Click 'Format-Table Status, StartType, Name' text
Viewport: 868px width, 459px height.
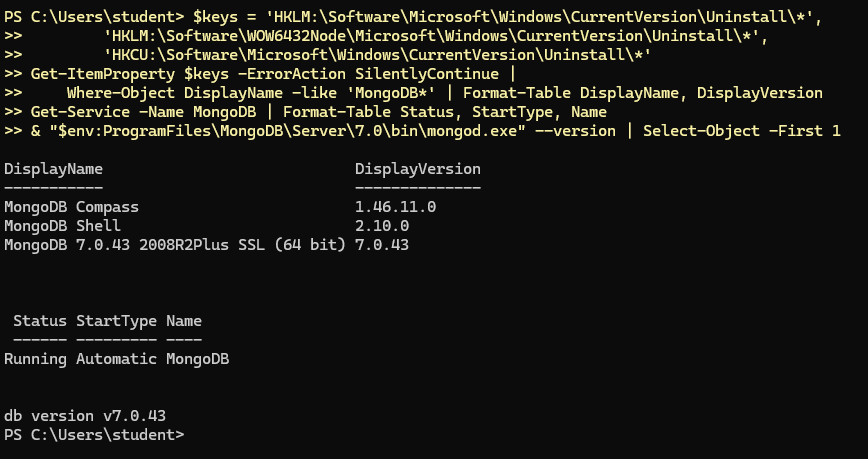tap(445, 112)
